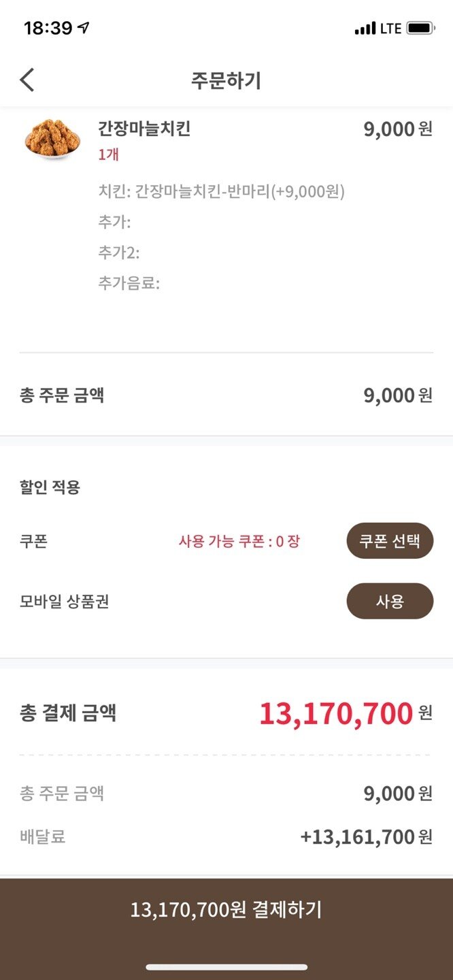Tap the 배달료 delivery fee row
The image size is (453, 980).
(226, 836)
